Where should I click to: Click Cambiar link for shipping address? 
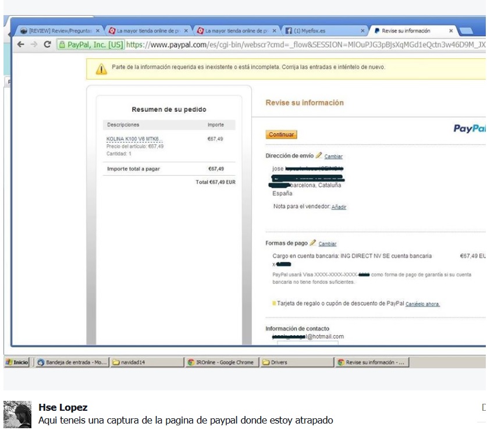click(333, 157)
